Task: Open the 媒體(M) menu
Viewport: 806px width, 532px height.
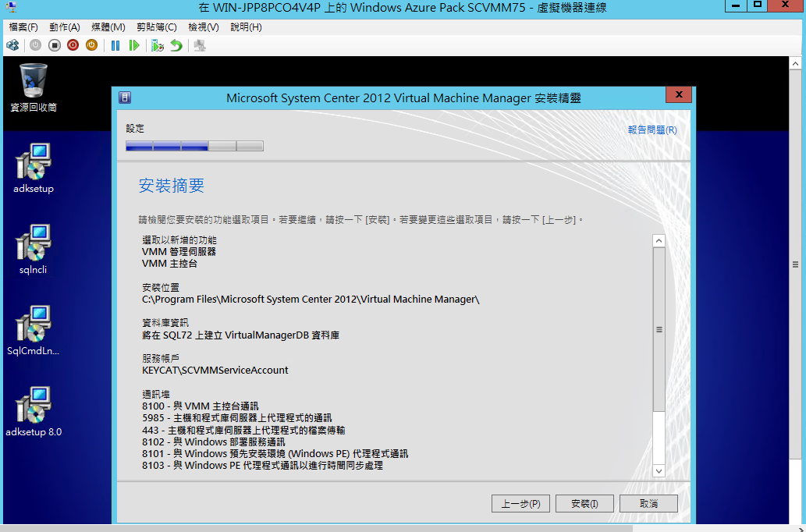Action: click(x=108, y=27)
